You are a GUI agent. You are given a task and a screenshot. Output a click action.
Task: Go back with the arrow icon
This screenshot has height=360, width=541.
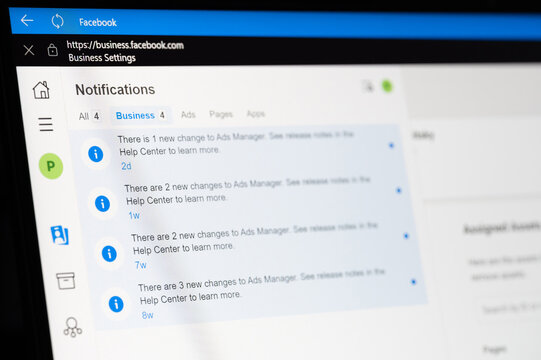(27, 20)
